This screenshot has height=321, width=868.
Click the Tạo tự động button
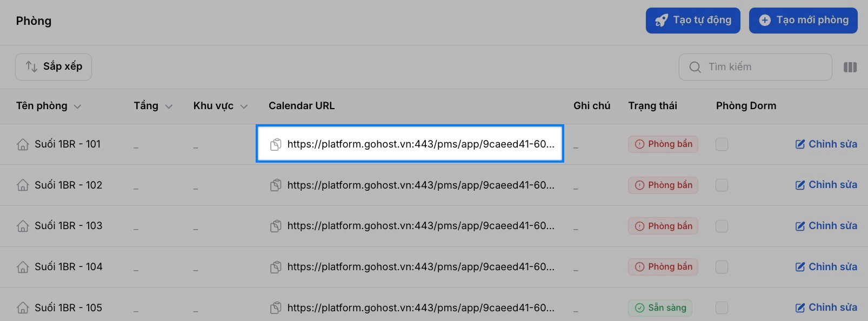tap(693, 21)
